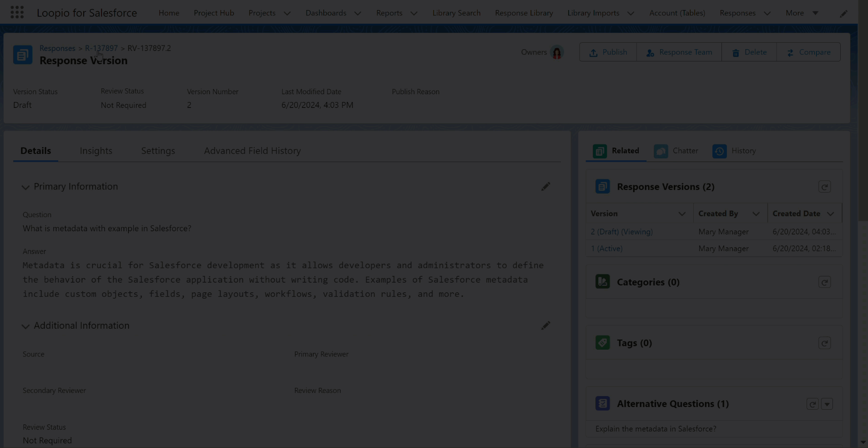This screenshot has height=448, width=868.
Task: Click the '6/20/2024, 4:03 PM' value
Action: click(x=317, y=105)
